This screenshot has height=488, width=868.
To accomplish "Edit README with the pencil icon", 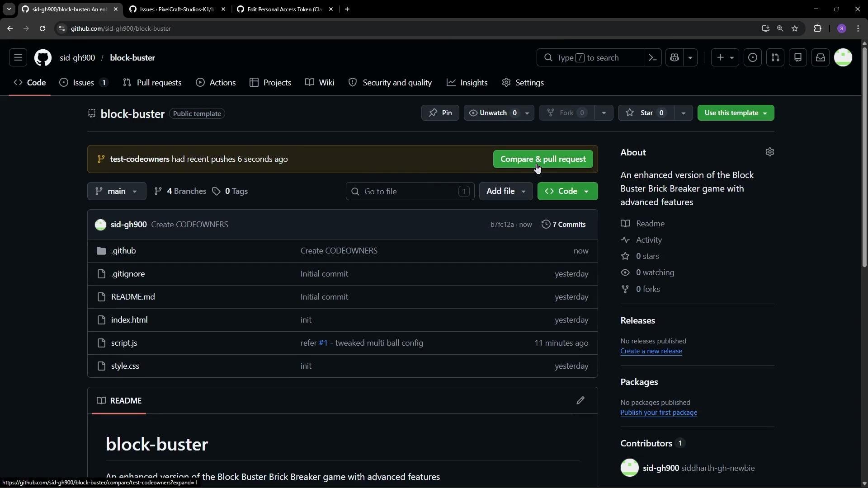I will [580, 401].
